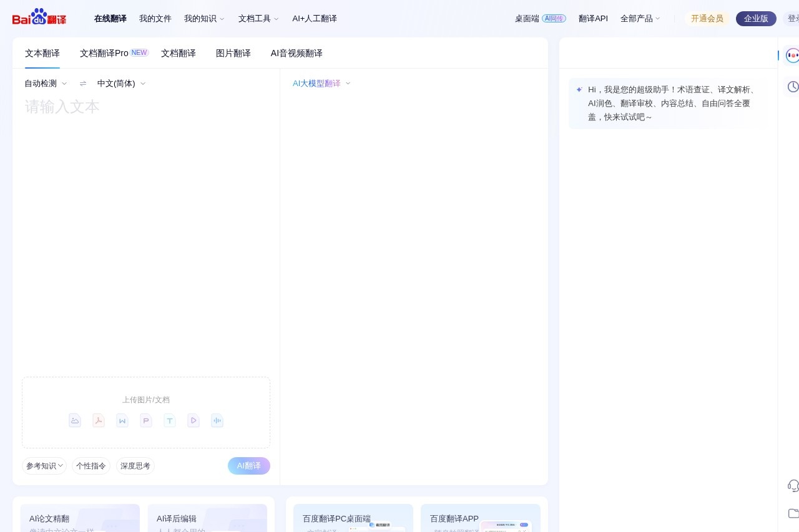Select 在线翻译 in top navigation

110,19
